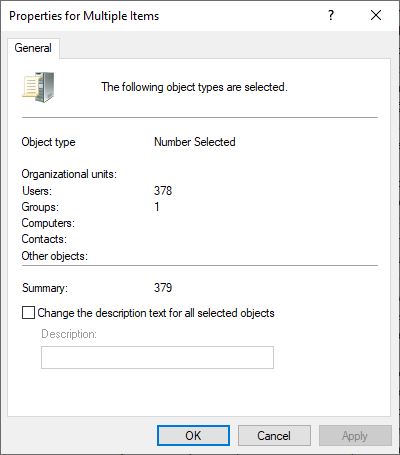Click the server document icon
Image resolution: width=400 pixels, height=455 pixels.
[x=38, y=87]
